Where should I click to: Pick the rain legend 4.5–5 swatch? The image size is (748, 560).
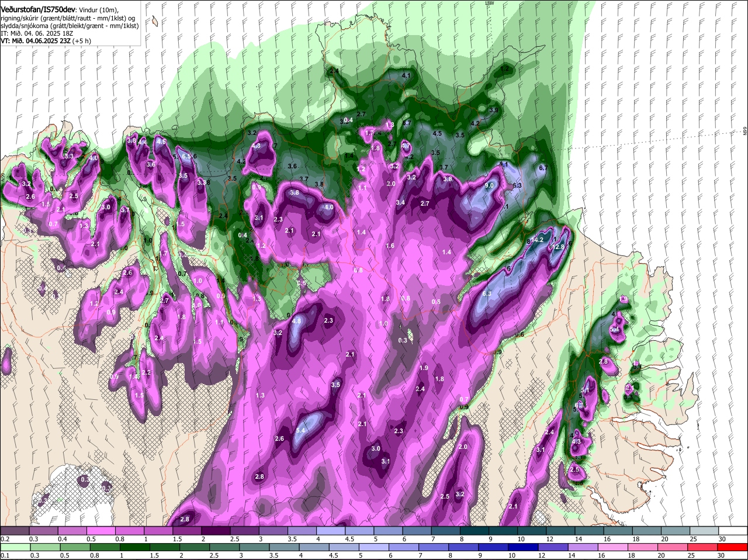click(344, 547)
